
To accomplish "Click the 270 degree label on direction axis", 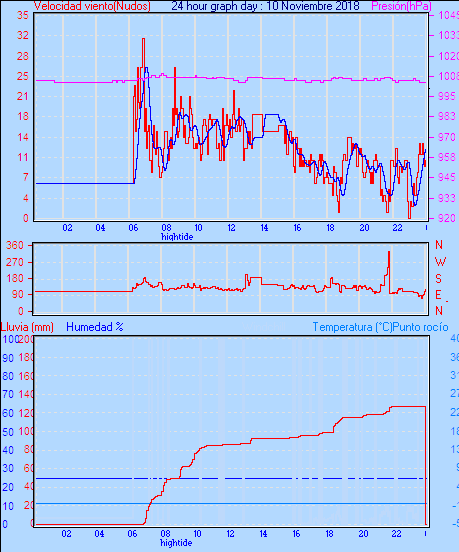I will click(15, 262).
